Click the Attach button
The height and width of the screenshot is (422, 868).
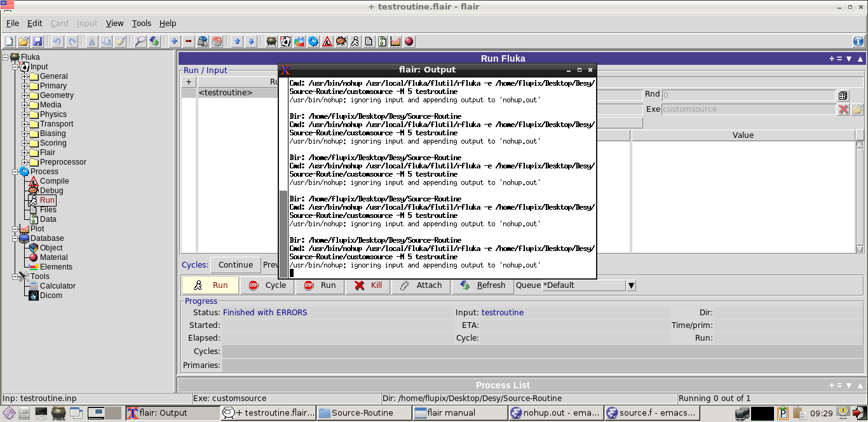(421, 285)
